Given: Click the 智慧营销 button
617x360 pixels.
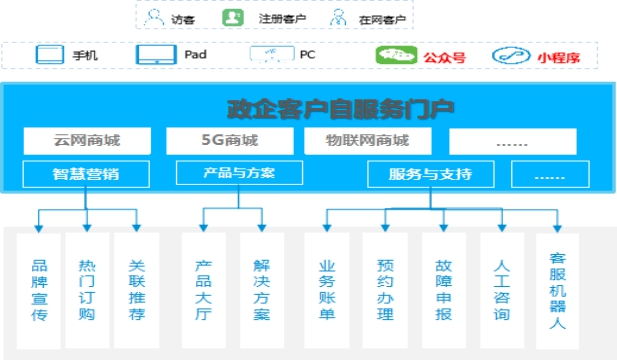Looking at the screenshot, I should (86, 174).
